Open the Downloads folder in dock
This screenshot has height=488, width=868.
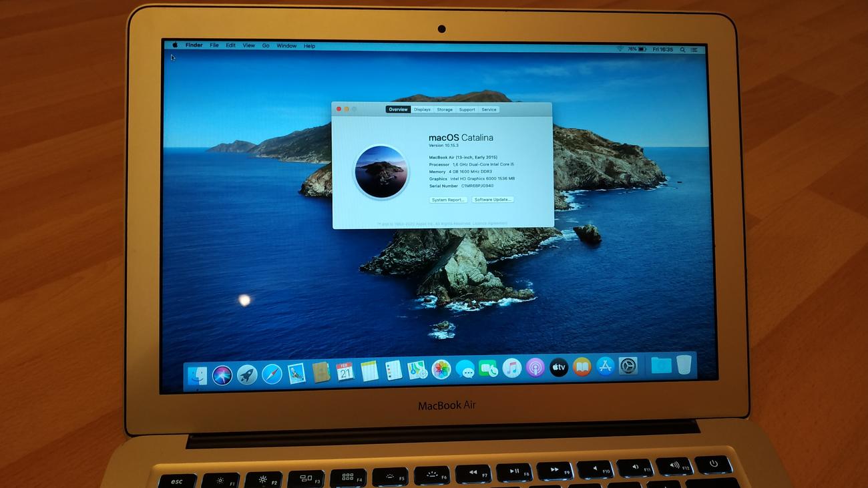[x=661, y=364]
